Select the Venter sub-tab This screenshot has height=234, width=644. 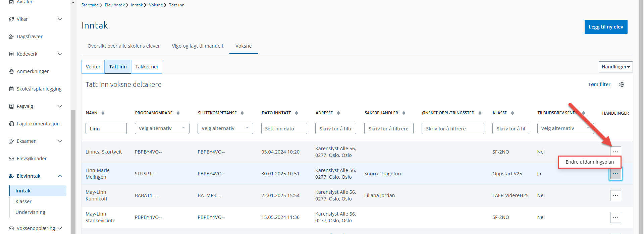tap(93, 67)
